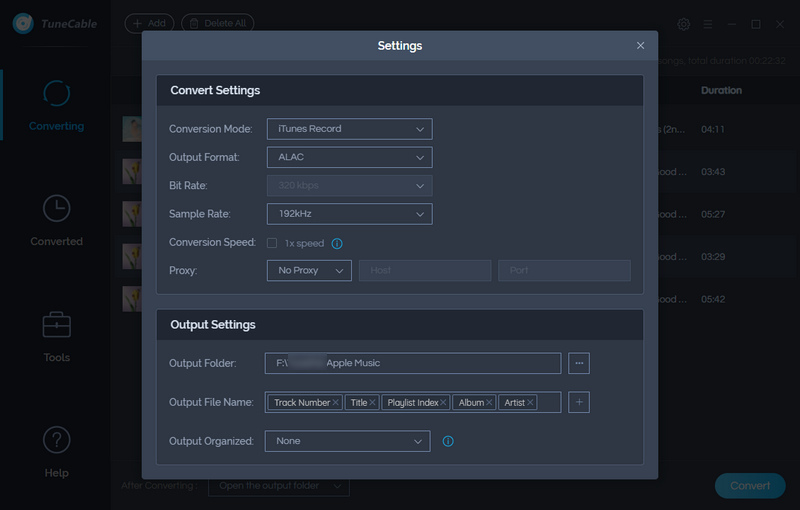Remove the Title tag
The width and height of the screenshot is (800, 510).
tap(372, 402)
